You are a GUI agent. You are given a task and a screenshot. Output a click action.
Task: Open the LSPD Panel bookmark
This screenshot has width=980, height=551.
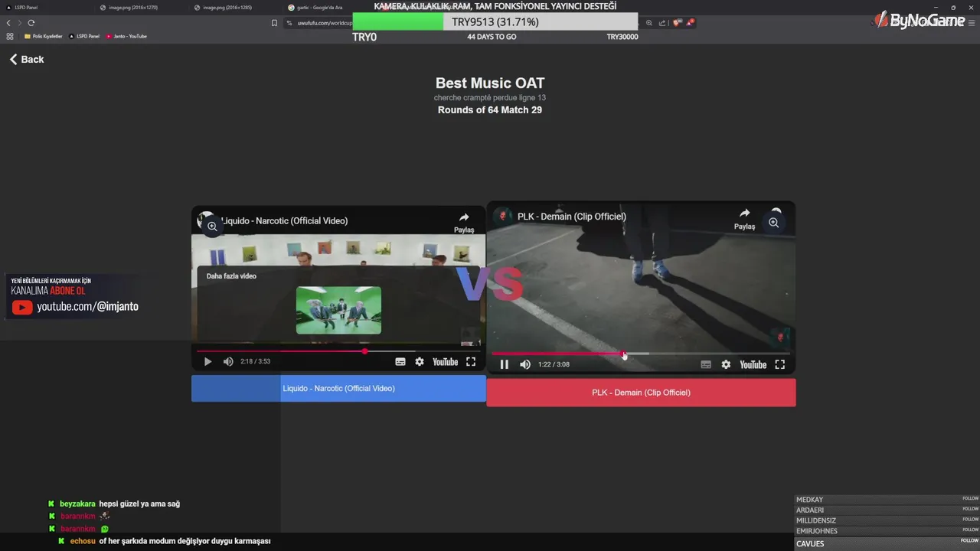pos(84,36)
